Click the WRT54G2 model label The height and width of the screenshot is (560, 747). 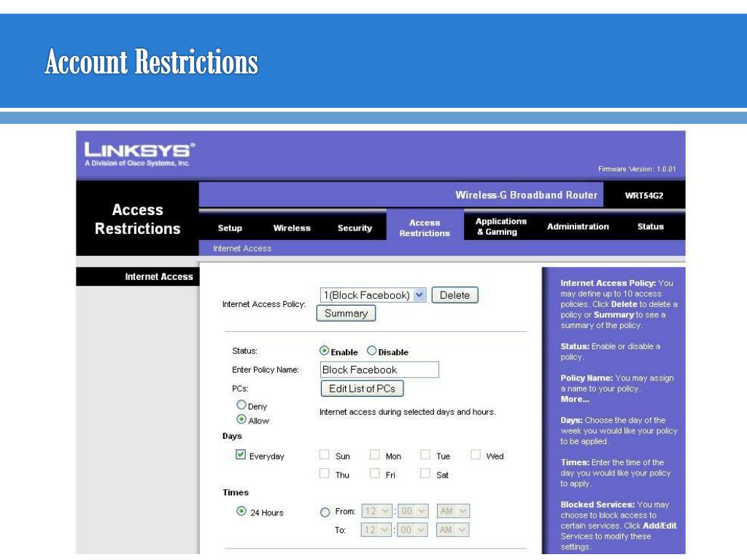(x=644, y=195)
